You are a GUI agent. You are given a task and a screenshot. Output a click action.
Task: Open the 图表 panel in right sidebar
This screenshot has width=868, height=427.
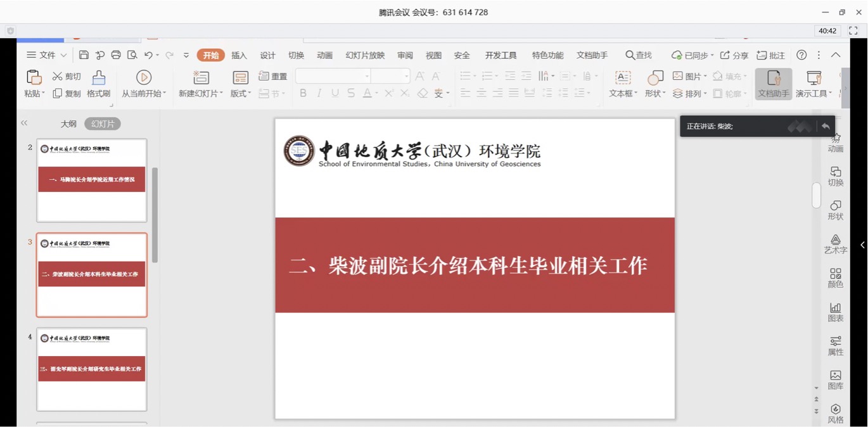tap(835, 312)
